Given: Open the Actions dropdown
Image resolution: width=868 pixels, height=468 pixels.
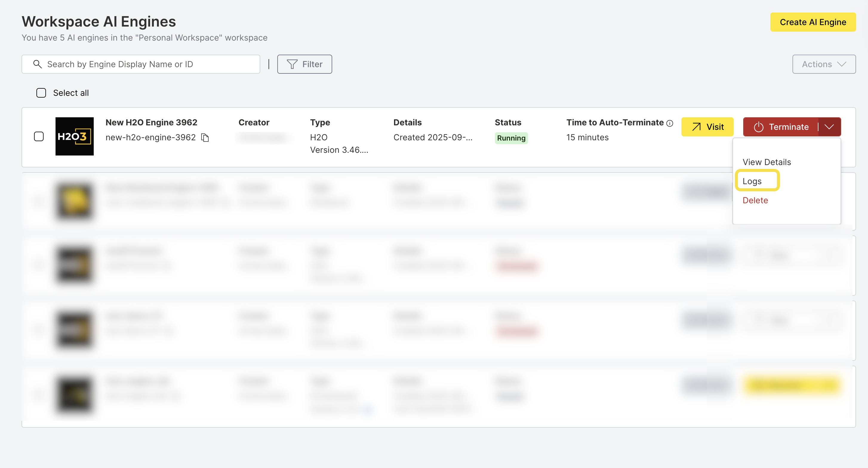Looking at the screenshot, I should 824,64.
